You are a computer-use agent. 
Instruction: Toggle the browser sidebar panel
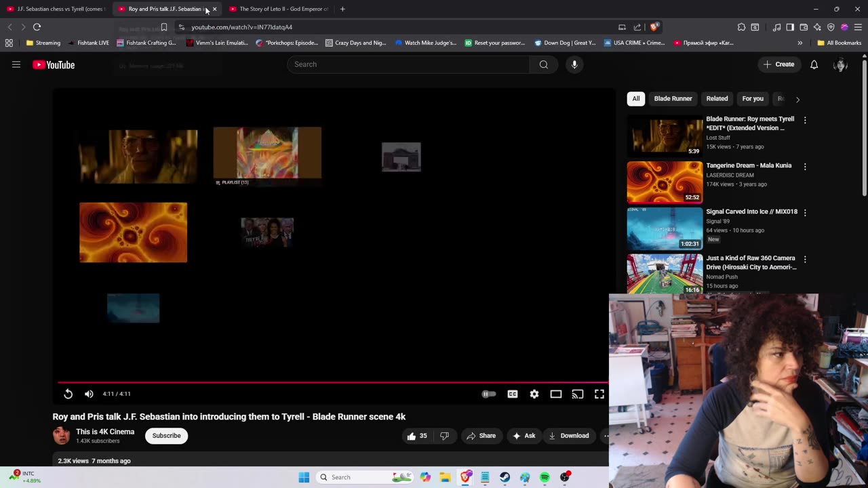coord(790,27)
